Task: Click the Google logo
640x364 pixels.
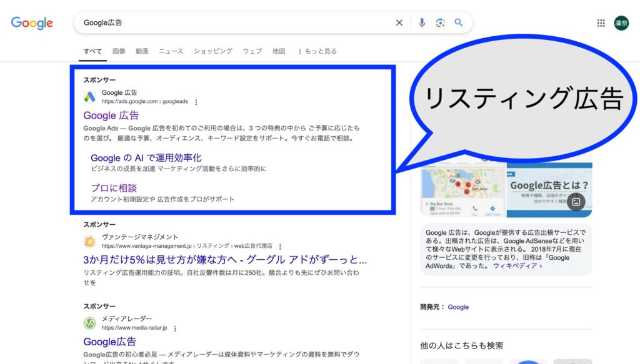Action: pyautogui.click(x=32, y=23)
